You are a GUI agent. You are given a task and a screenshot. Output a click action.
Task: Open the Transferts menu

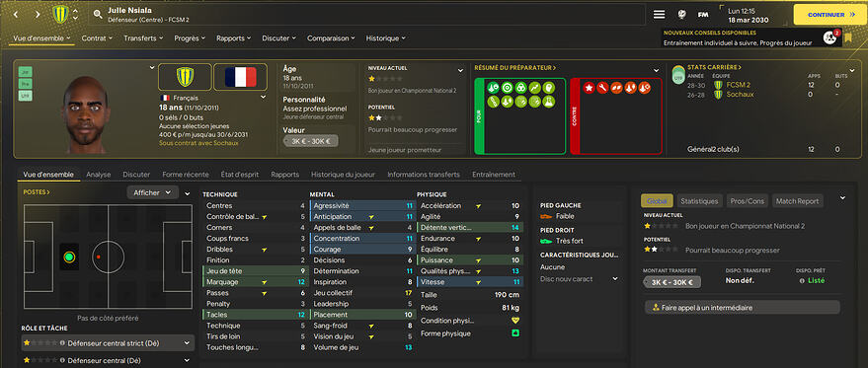coord(143,38)
